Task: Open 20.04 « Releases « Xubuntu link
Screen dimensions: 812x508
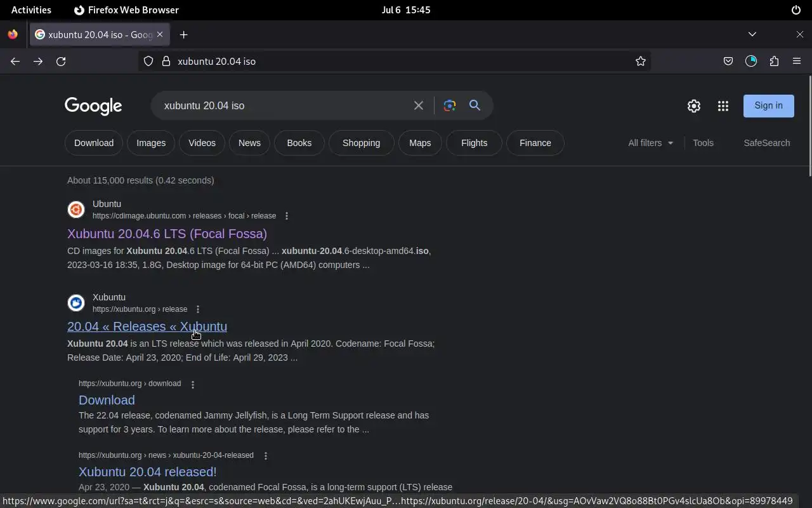Action: coord(147,326)
